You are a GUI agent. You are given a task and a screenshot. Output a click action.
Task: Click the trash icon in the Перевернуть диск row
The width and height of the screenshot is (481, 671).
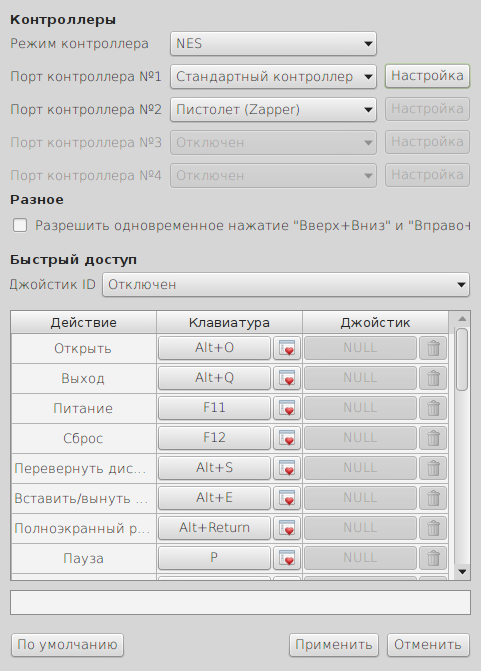433,468
